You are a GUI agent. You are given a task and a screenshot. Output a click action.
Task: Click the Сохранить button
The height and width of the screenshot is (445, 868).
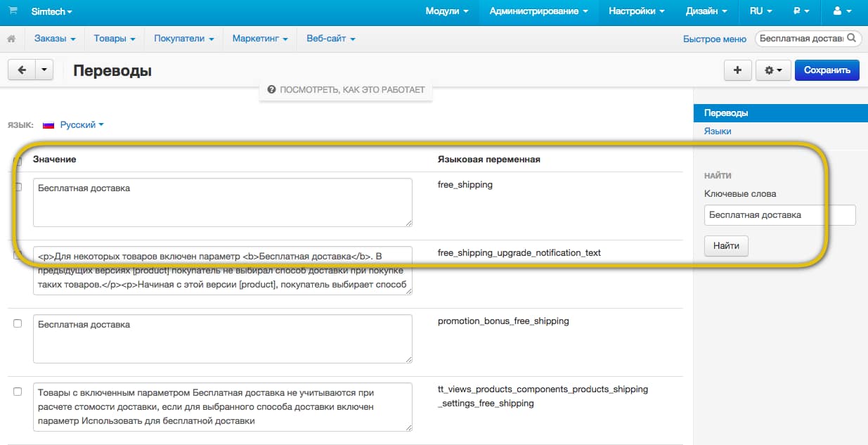[x=827, y=70]
